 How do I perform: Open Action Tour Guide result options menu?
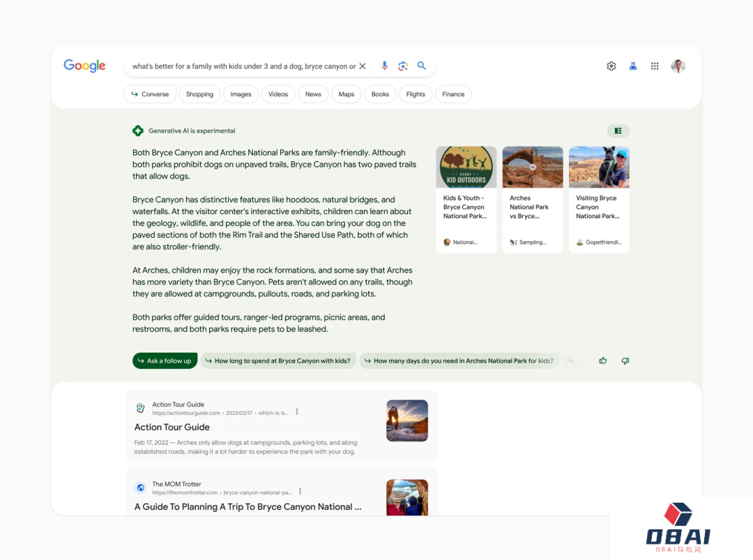tap(297, 411)
